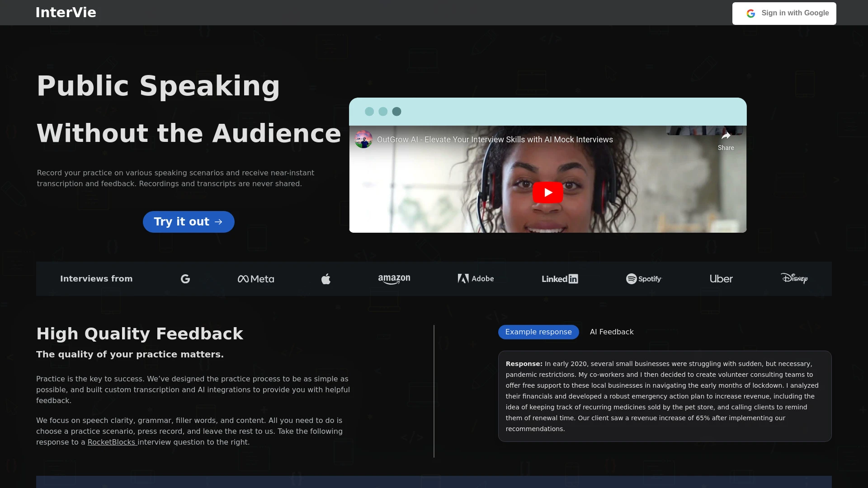Click the channel avatar on the video
This screenshot has height=488, width=868.
[x=363, y=140]
